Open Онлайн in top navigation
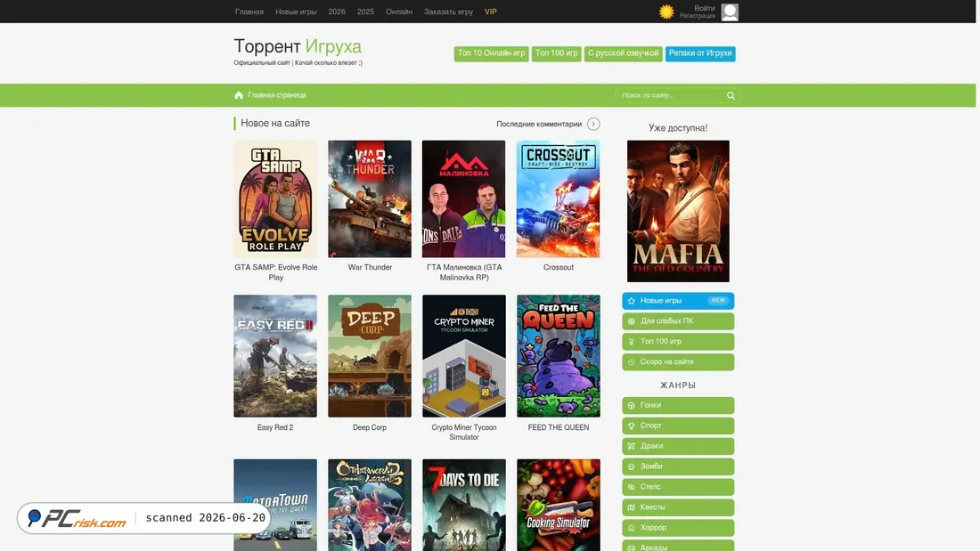The width and height of the screenshot is (980, 551). (x=399, y=12)
